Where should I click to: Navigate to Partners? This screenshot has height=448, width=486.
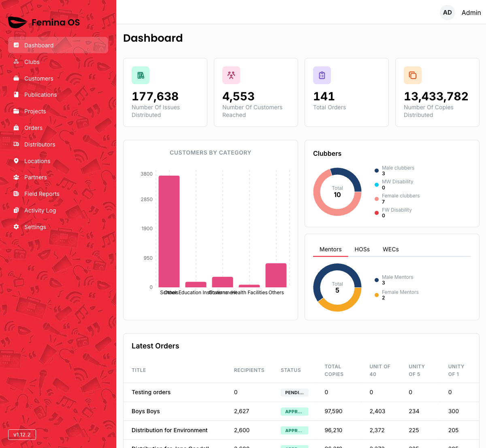tap(58, 177)
